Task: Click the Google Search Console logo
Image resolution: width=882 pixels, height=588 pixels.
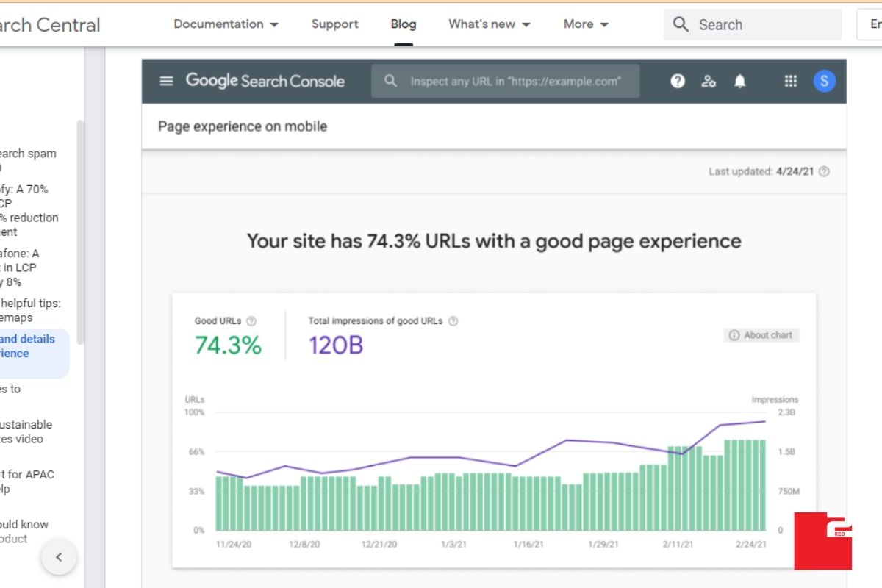Action: pos(265,81)
